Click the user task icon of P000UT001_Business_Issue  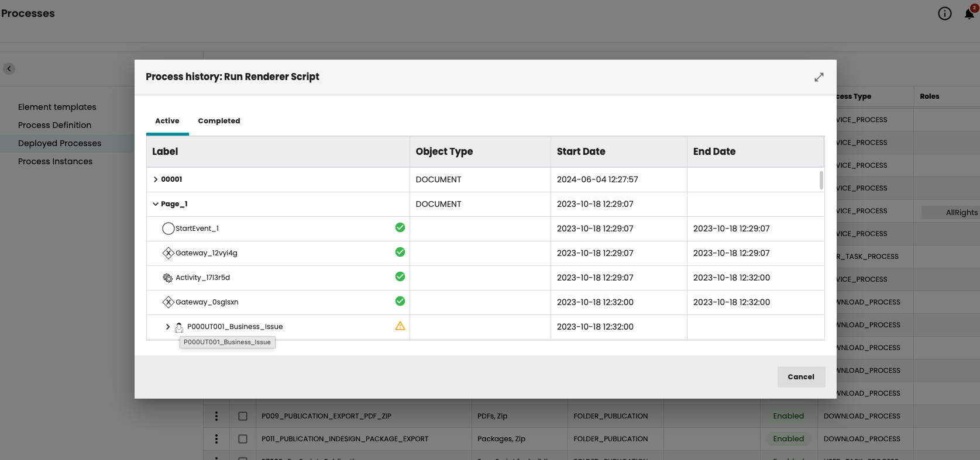(179, 327)
